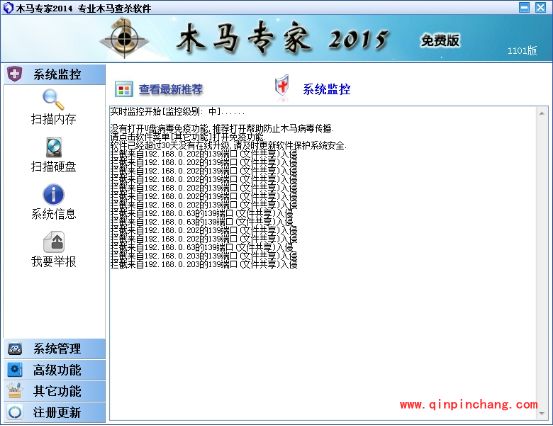Viewport: 553px width, 426px height.
Task: Select the 扫描硬盘 label
Action: click(x=53, y=166)
